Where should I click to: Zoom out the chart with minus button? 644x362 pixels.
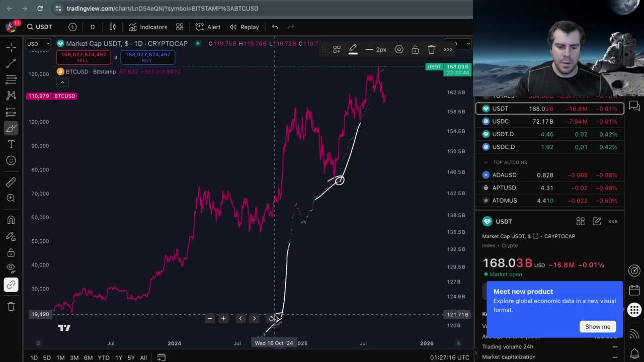[x=210, y=318]
